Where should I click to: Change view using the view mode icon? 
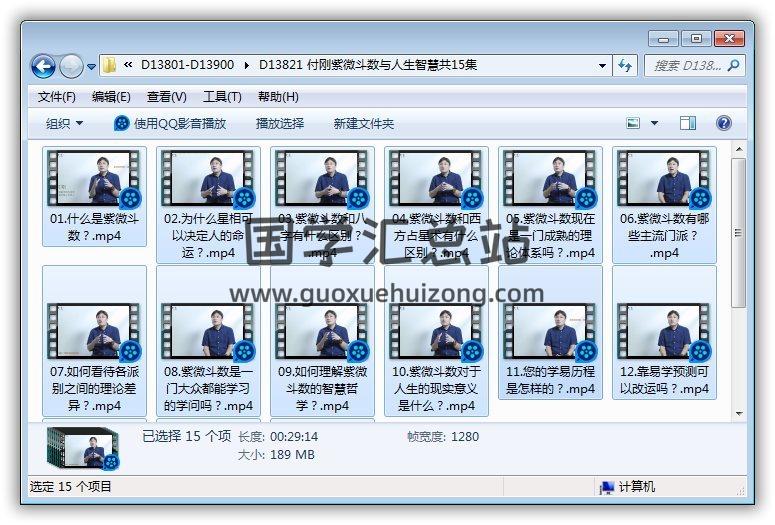pos(633,123)
